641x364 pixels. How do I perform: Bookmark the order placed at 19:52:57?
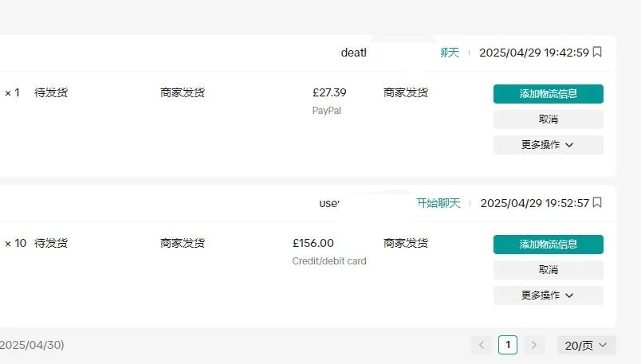(x=597, y=202)
